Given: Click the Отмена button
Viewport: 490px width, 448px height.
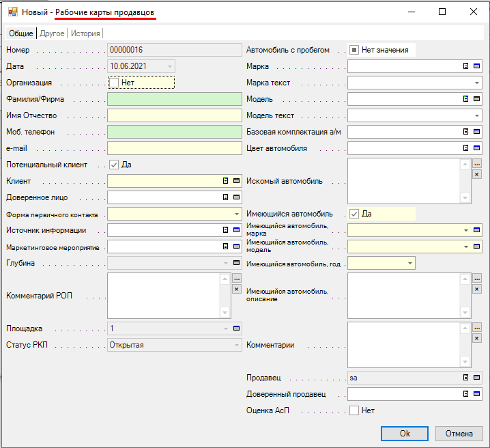Looking at the screenshot, I should [459, 434].
